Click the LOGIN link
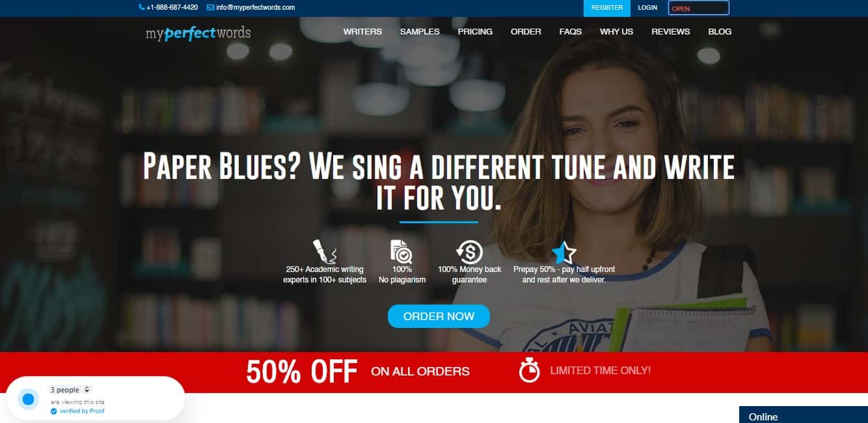 coord(647,8)
